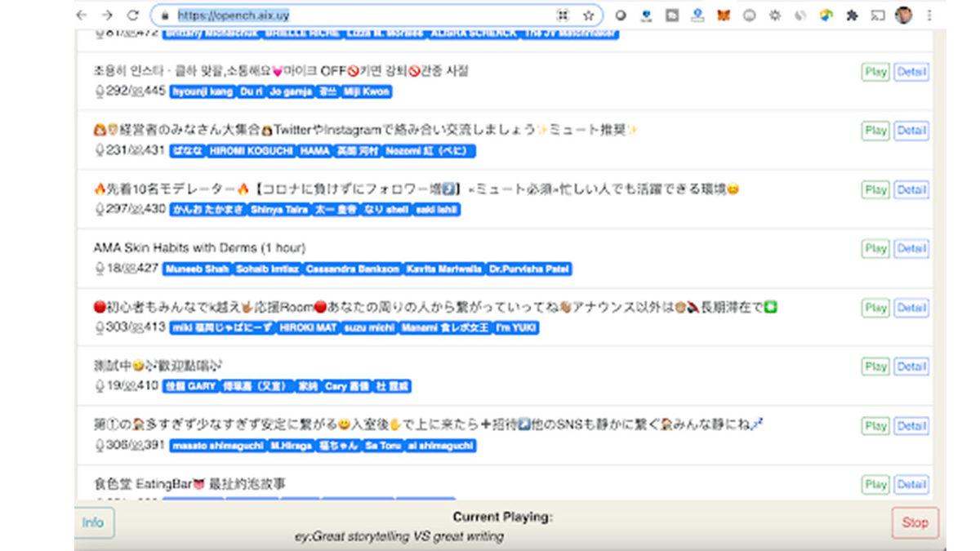980x551 pixels.
Task: Play the 食色堂 EatingBar room
Action: click(875, 484)
